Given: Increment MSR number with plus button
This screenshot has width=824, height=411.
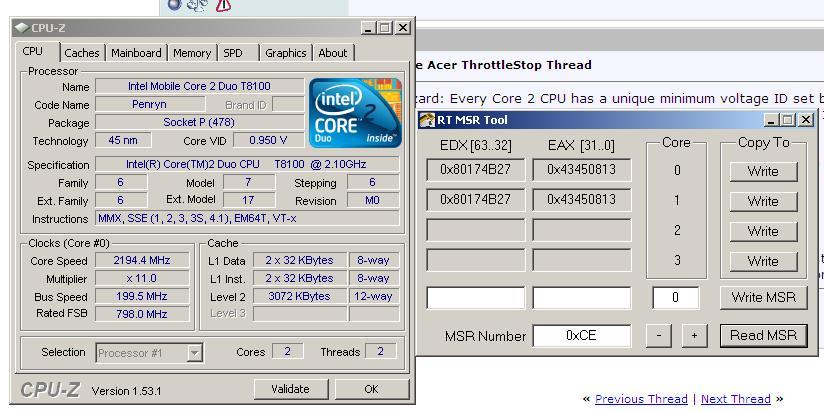Looking at the screenshot, I should click(x=694, y=336).
